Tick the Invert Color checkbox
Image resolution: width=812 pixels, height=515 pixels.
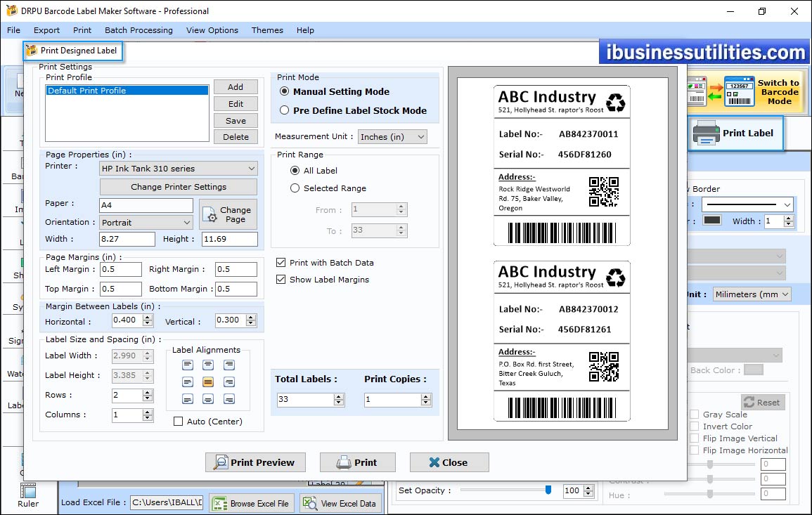[x=695, y=426]
